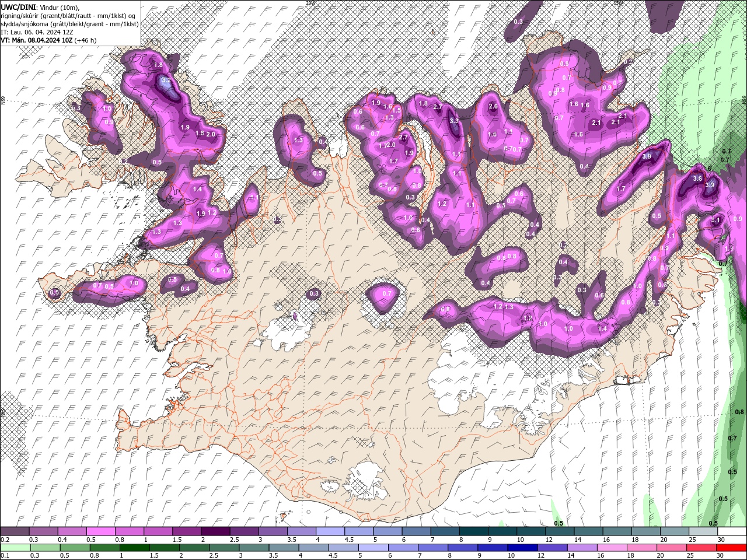Click the dark mauve 0.2–0.3 snow legend swatch
The width and height of the screenshot is (747, 560).
(x=15, y=531)
